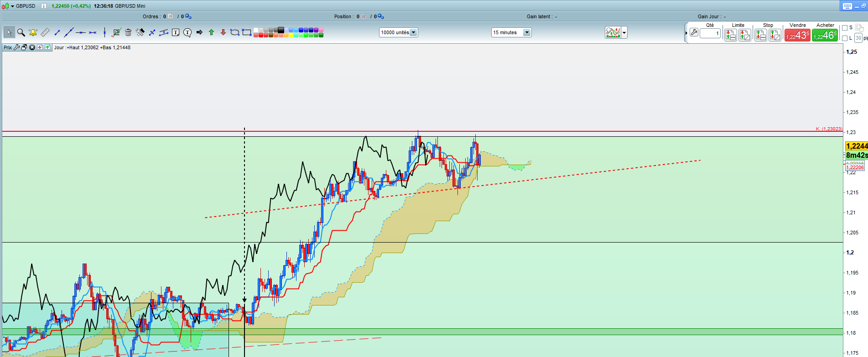This screenshot has width=868, height=357.
Task: Select the text box T tool
Action: click(176, 32)
